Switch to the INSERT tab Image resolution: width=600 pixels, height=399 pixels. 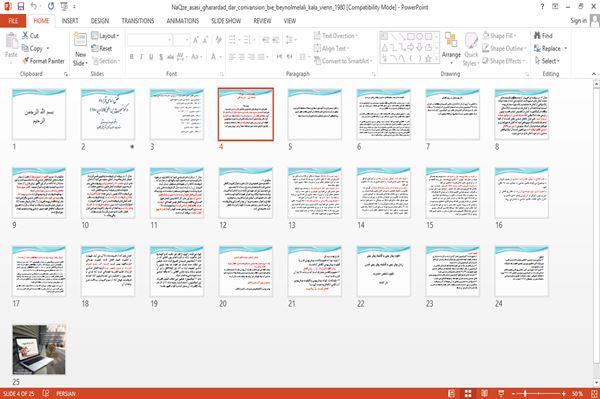[70, 21]
